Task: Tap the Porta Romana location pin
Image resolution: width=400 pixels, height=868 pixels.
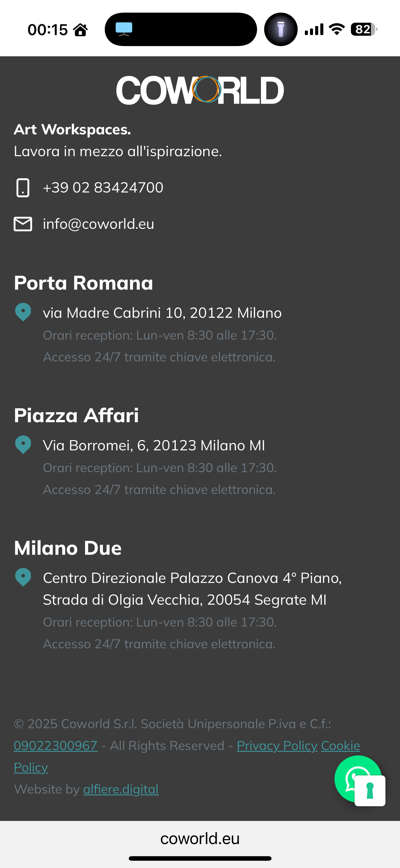Action: click(x=23, y=312)
